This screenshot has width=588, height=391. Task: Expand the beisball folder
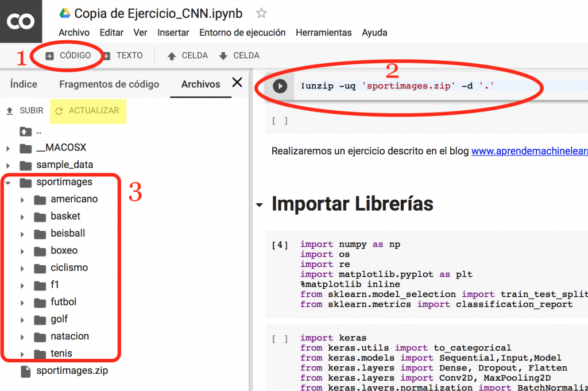click(22, 233)
